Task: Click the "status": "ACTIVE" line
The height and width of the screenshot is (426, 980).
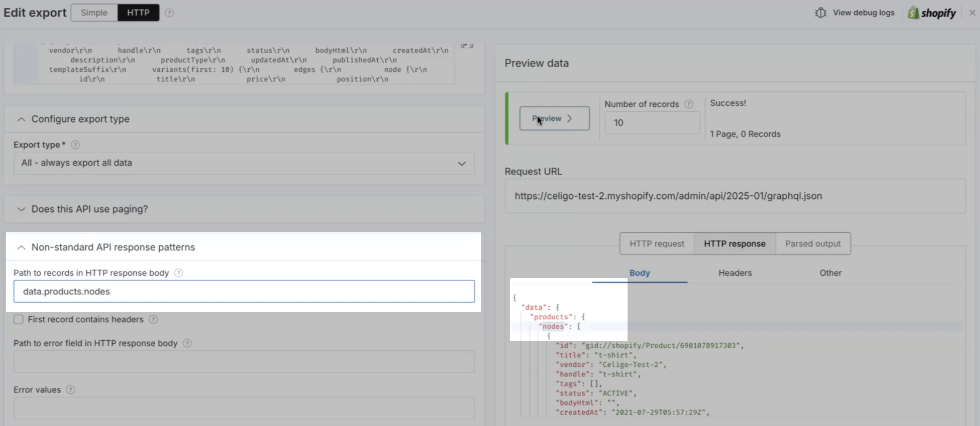Action: click(x=596, y=393)
